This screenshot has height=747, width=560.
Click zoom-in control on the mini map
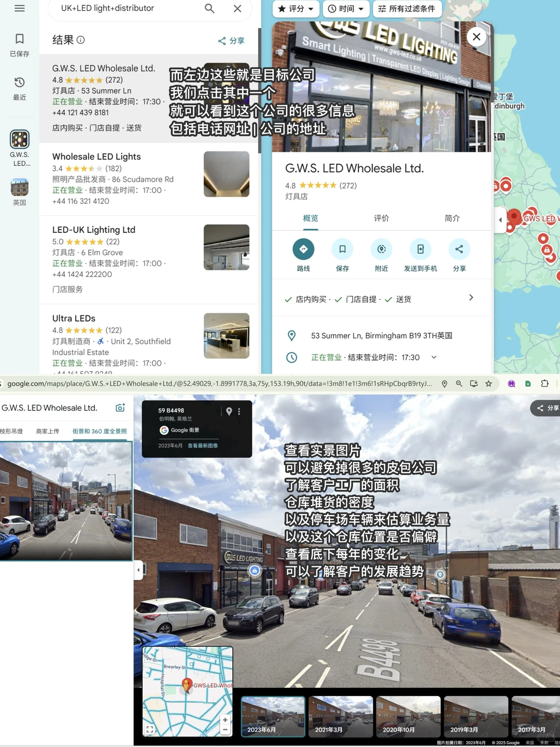(x=225, y=720)
